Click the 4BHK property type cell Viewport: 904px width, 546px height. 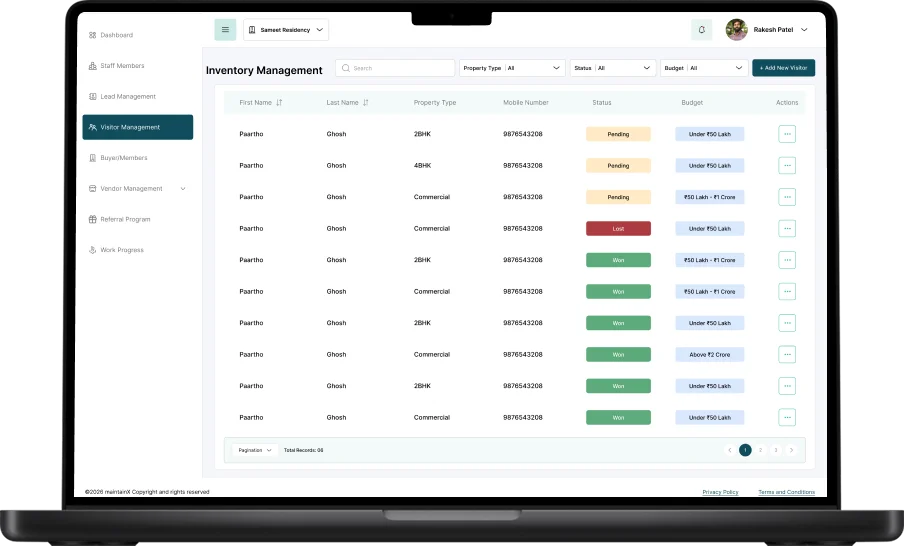point(422,165)
